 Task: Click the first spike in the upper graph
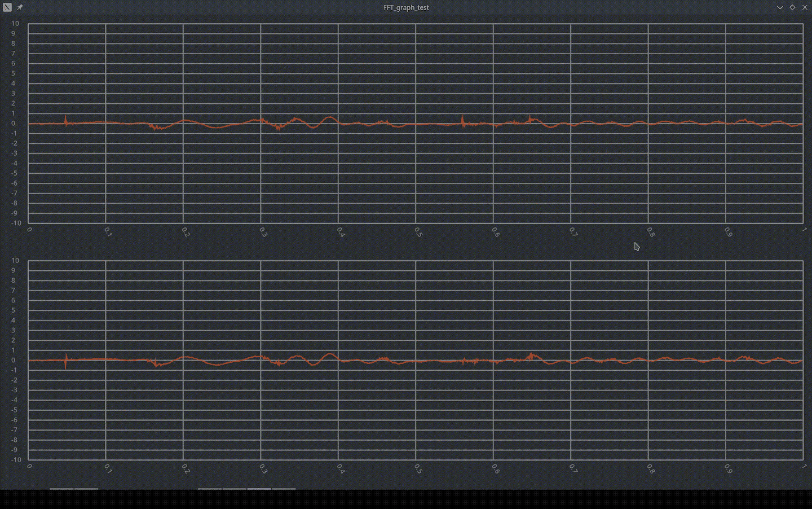point(65,119)
